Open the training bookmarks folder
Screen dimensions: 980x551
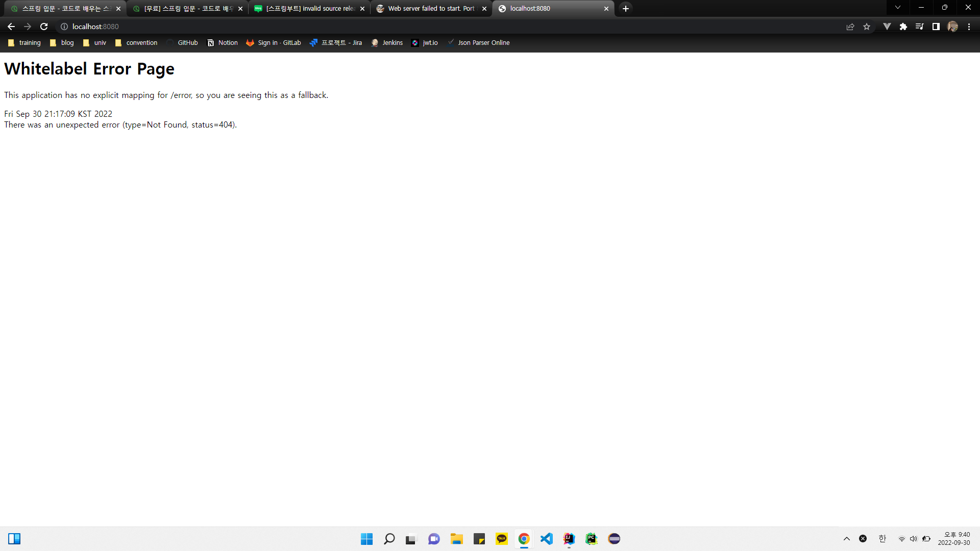tap(24, 43)
